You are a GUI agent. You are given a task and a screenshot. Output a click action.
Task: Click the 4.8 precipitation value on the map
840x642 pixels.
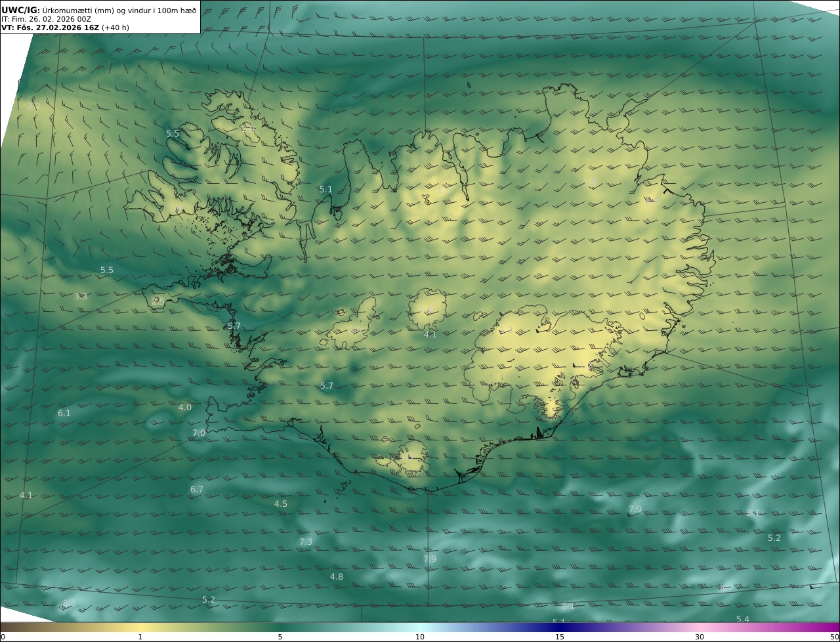tap(336, 577)
